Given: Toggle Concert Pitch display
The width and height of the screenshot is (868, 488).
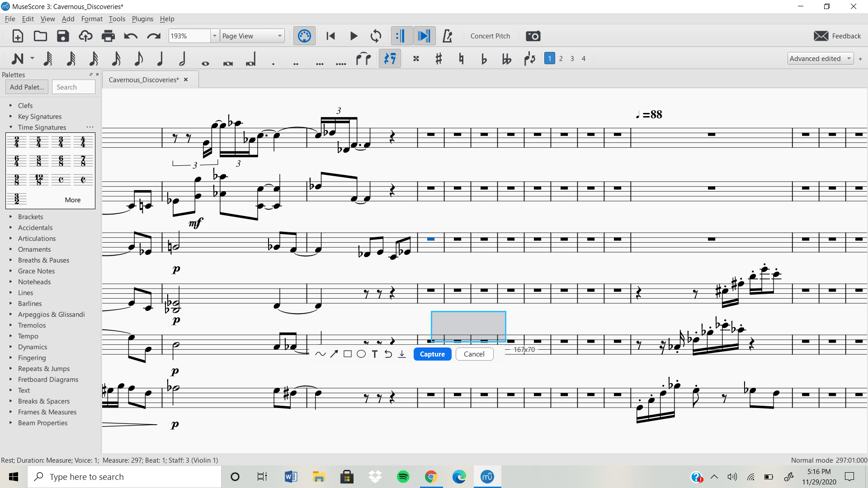Looking at the screenshot, I should coord(490,36).
